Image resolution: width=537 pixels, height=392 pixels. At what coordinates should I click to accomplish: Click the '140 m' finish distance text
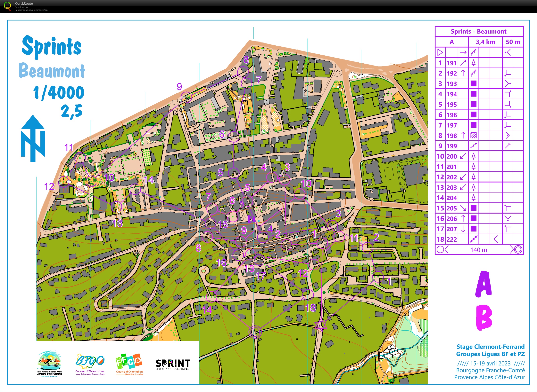coord(479,250)
